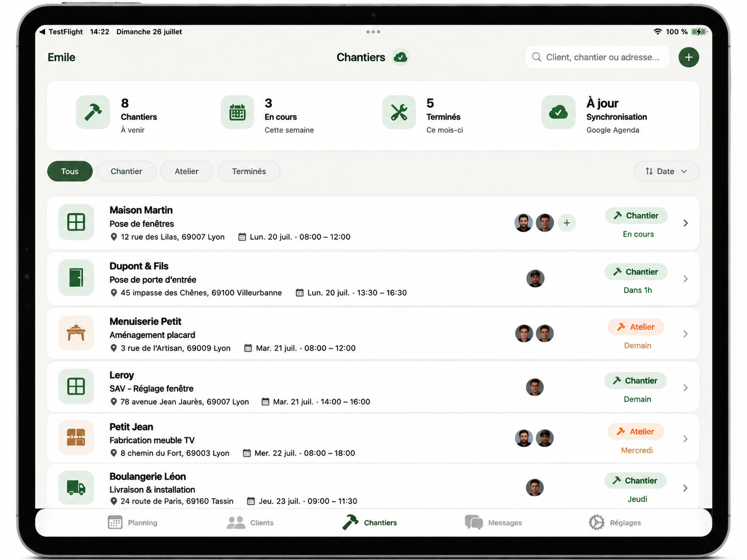Image resolution: width=747 pixels, height=560 pixels.
Task: Tap the cloud sync status icon beside Chantiers title
Action: click(400, 57)
